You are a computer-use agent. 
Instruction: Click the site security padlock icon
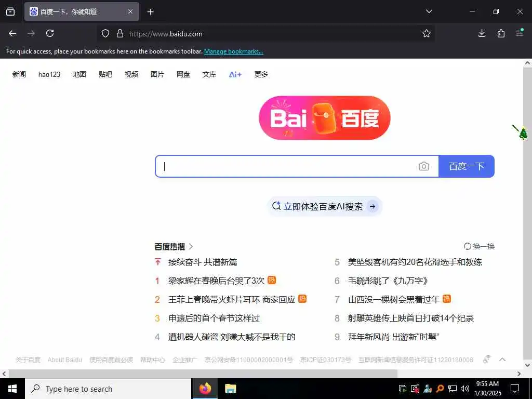coord(120,33)
